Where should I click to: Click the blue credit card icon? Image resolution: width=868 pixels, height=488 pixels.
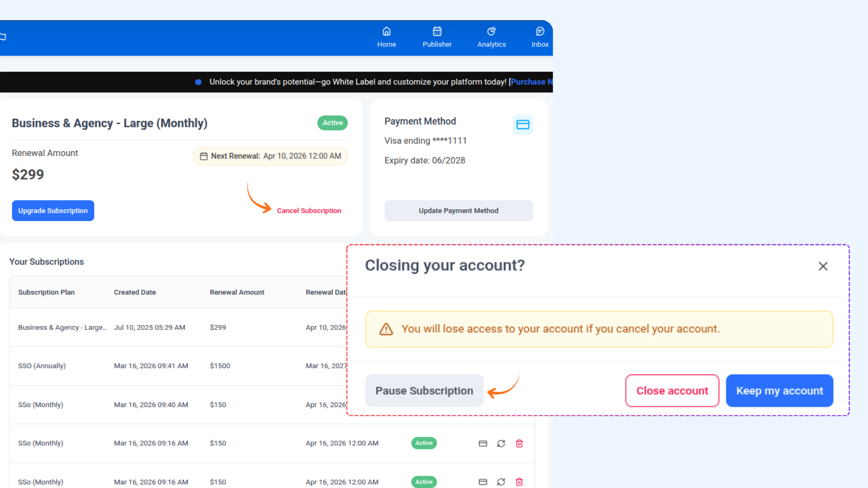point(523,124)
